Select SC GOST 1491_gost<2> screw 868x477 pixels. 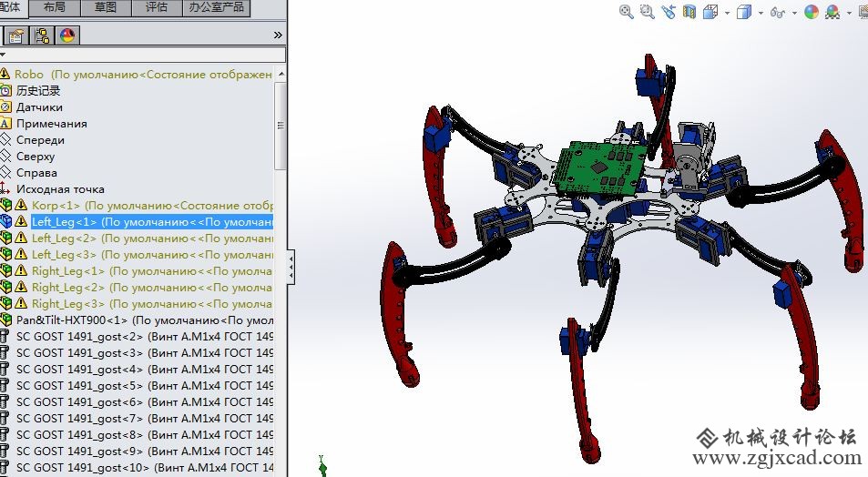[x=144, y=337]
